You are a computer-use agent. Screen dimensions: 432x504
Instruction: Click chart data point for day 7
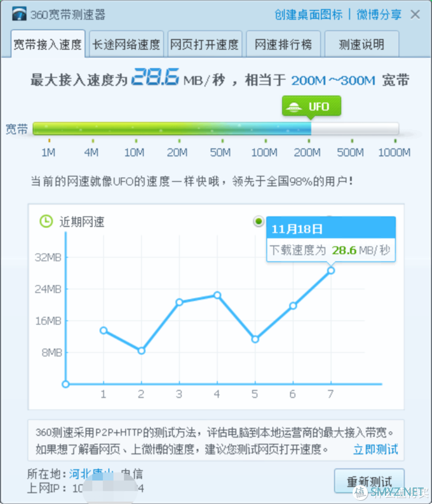331,270
